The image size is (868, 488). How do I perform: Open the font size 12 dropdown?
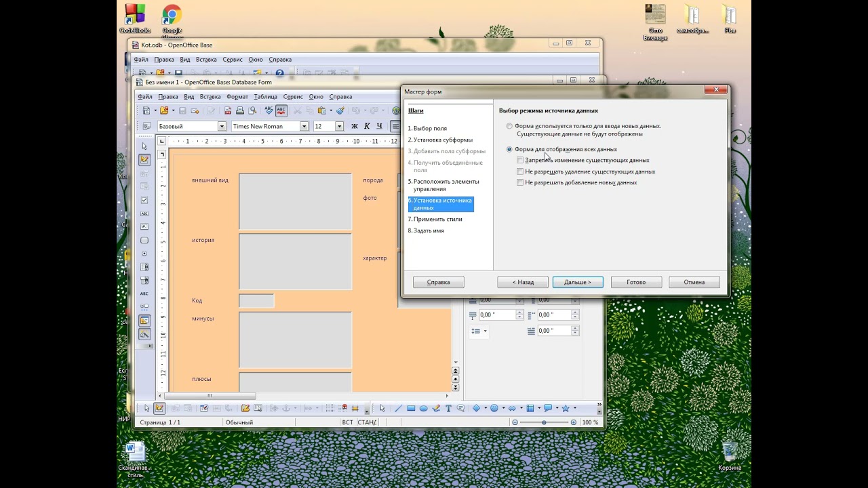[x=339, y=126]
